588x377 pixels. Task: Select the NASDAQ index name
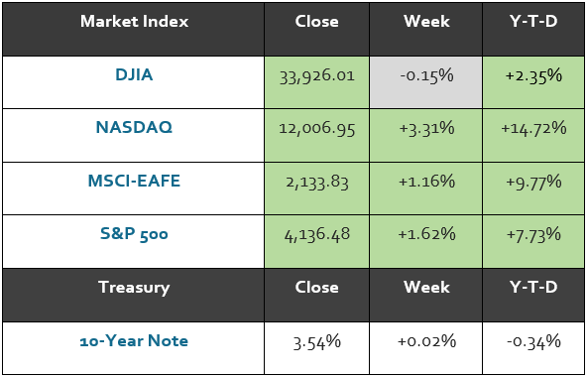pyautogui.click(x=134, y=127)
